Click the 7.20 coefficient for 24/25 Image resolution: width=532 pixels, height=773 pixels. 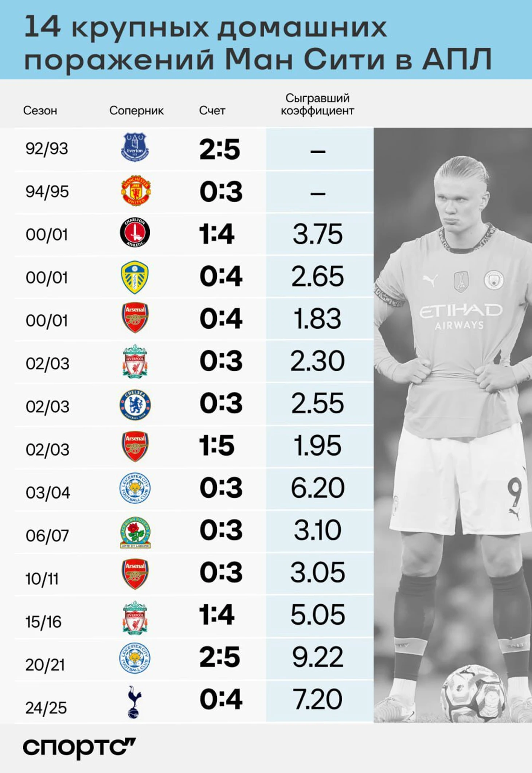(318, 699)
